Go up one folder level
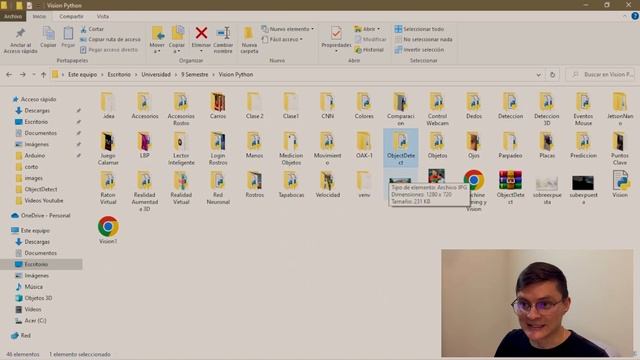Viewport: 640px width, 360px height. pos(43,75)
